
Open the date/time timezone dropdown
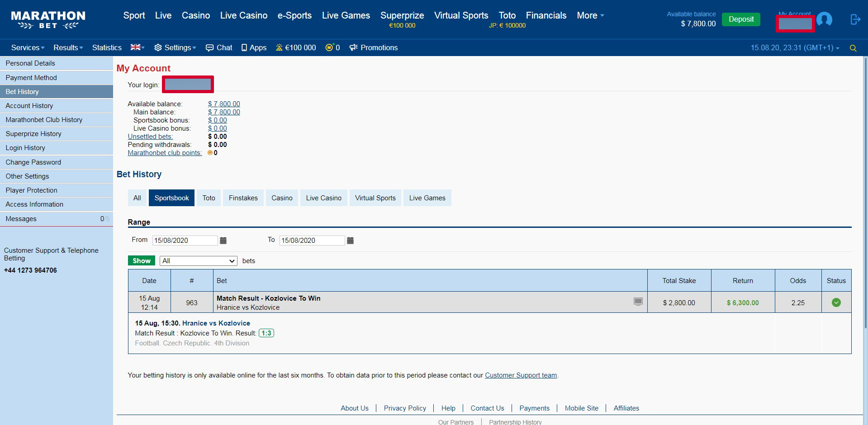[795, 47]
